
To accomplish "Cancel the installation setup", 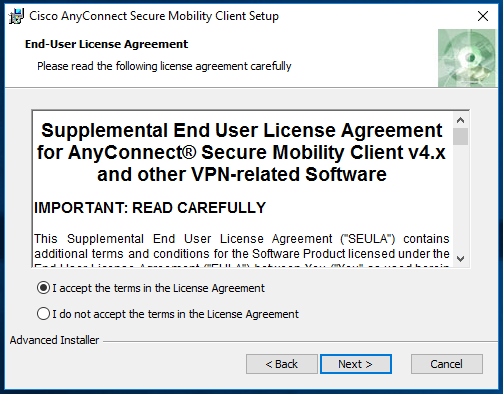I will click(x=447, y=364).
